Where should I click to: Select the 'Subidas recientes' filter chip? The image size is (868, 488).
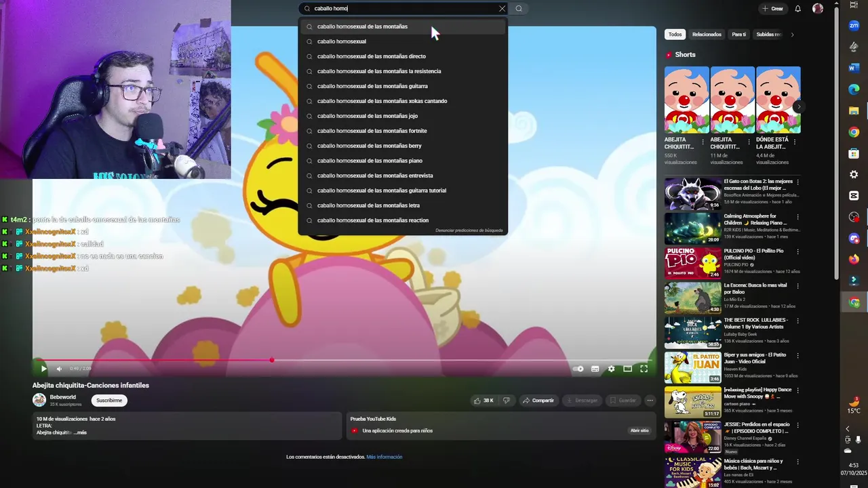click(x=768, y=35)
